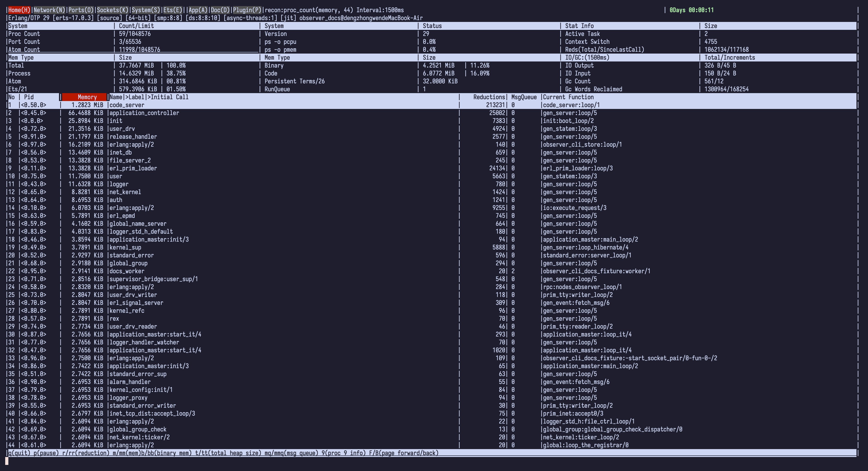Viewport: 868px width, 471px height.
Task: Click the net_kernel process name
Action: 125,192
